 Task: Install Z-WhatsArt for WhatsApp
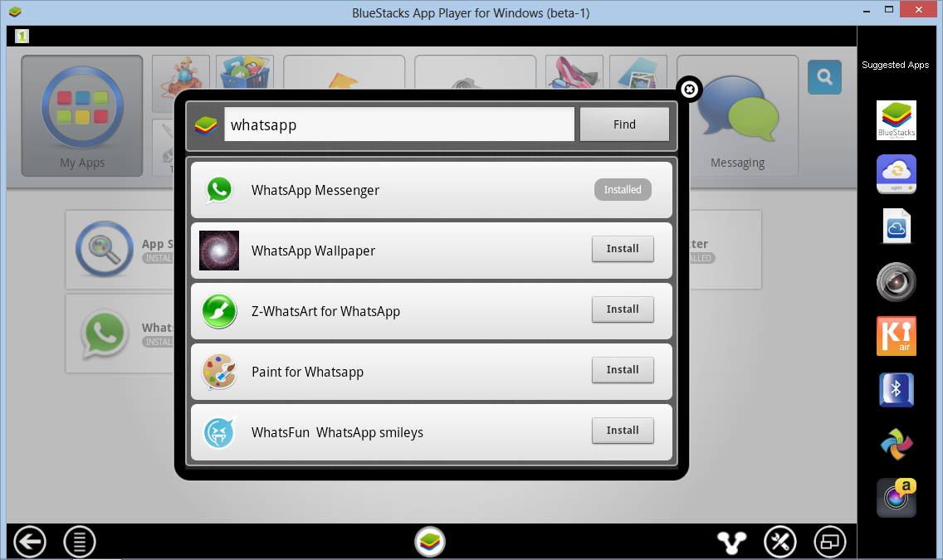pos(623,309)
